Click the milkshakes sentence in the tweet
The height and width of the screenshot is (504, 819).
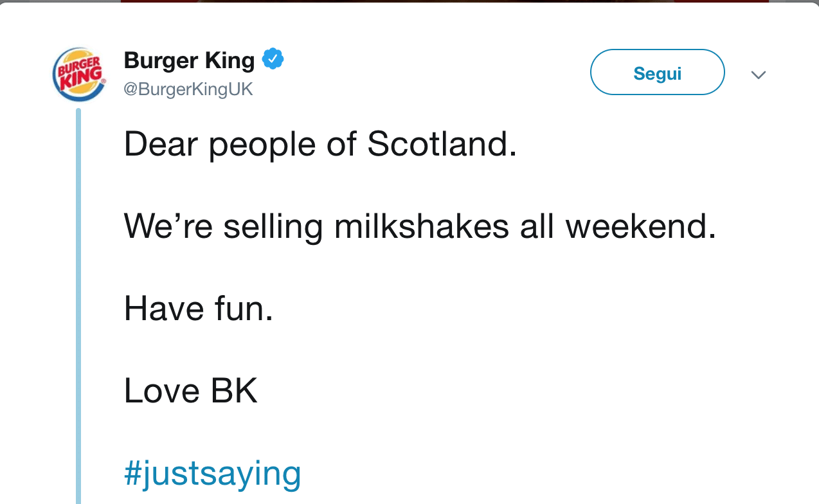(x=419, y=226)
